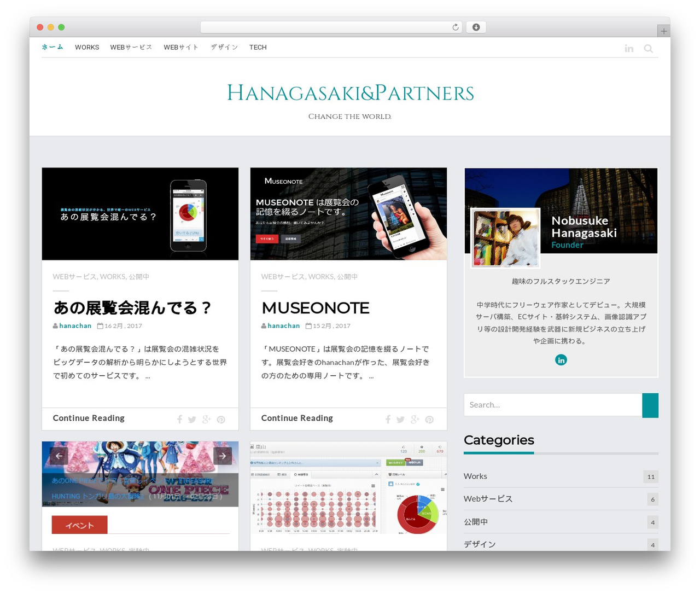Open the MUSEONOTE featured image
The width and height of the screenshot is (700, 593).
(x=348, y=214)
